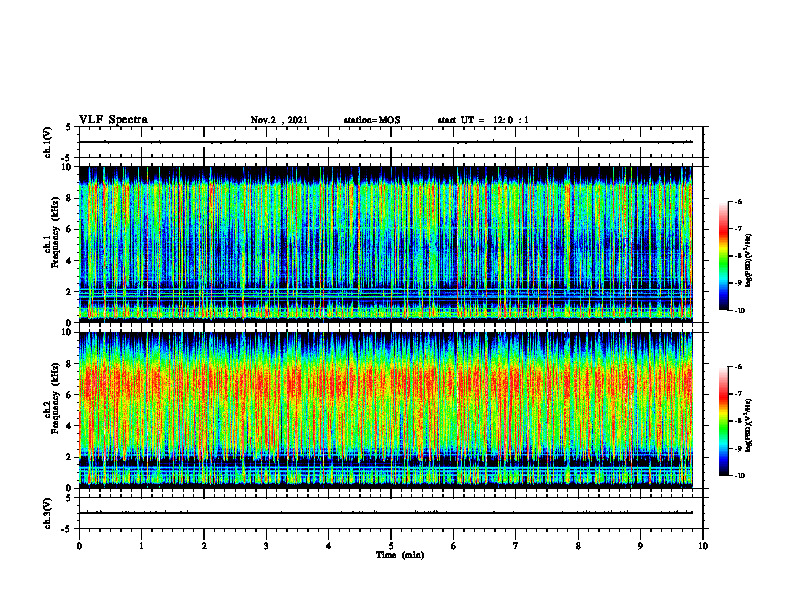Click the ch.2 colorbar log(PSD) label

coord(749,425)
